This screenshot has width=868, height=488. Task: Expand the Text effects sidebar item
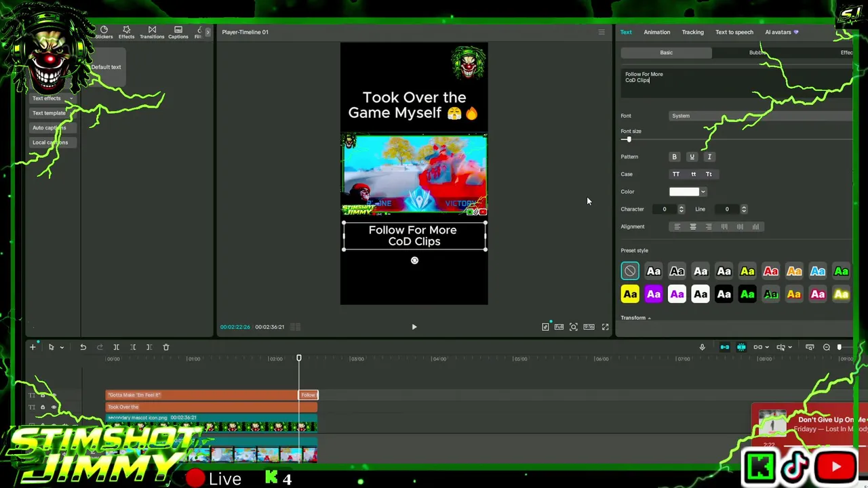click(x=52, y=98)
